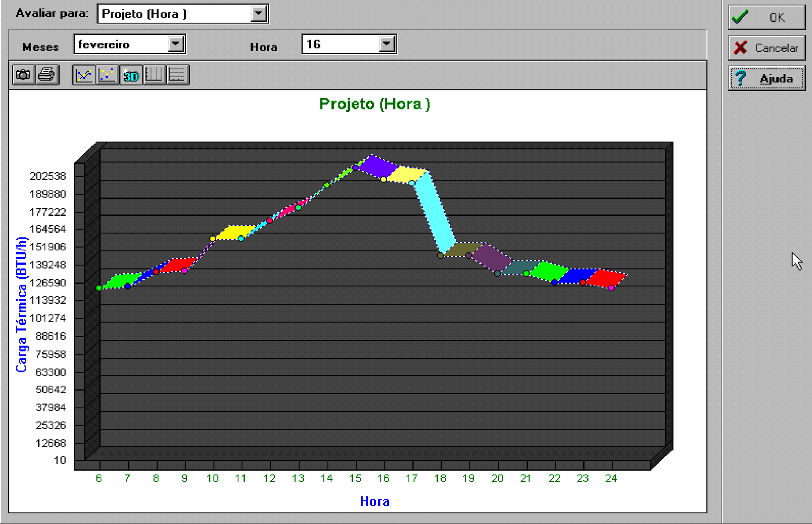
Task: Click the red X icon on Cancelar
Action: (741, 48)
